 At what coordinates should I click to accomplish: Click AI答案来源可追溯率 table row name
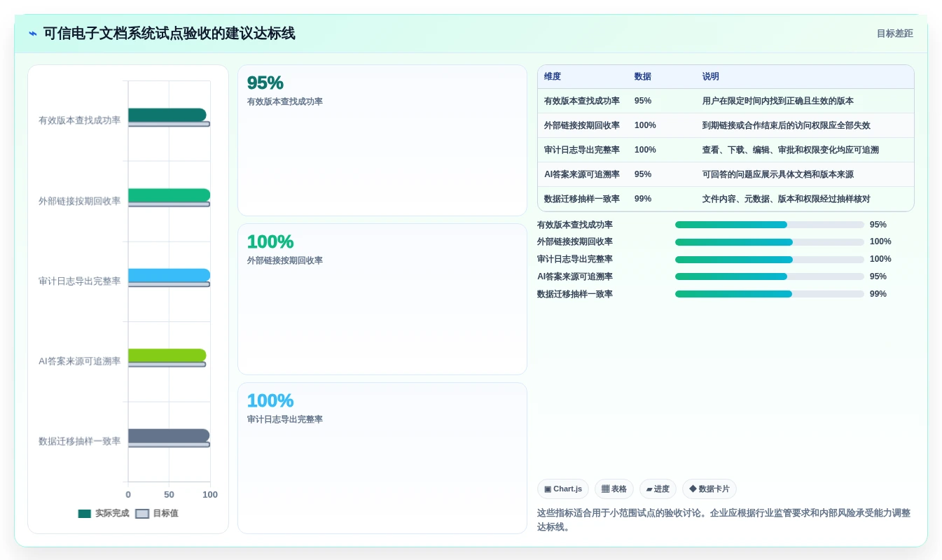tap(582, 174)
